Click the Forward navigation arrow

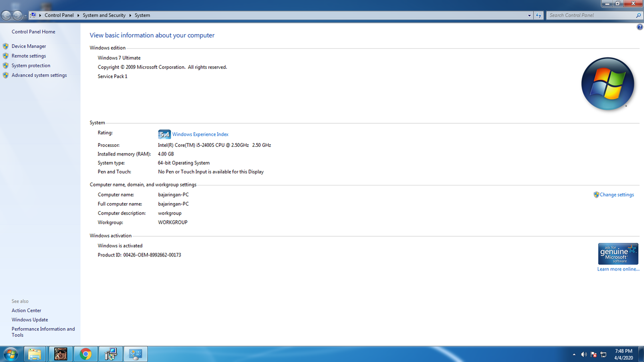click(18, 15)
